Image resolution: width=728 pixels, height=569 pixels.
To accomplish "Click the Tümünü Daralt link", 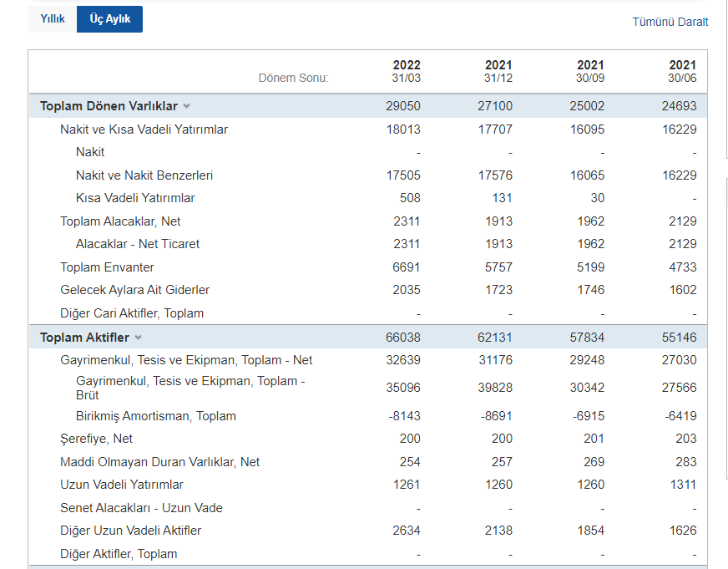I will pos(670,22).
